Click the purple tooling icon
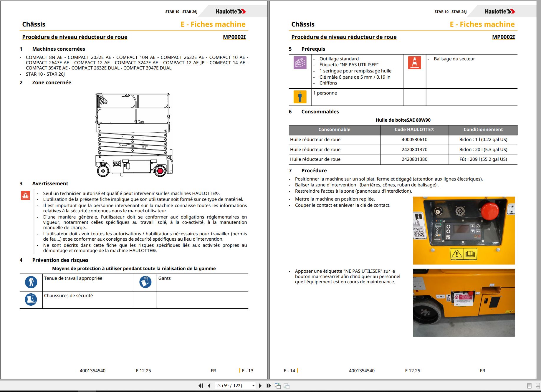Image resolution: width=541 pixels, height=392 pixels. point(300,63)
